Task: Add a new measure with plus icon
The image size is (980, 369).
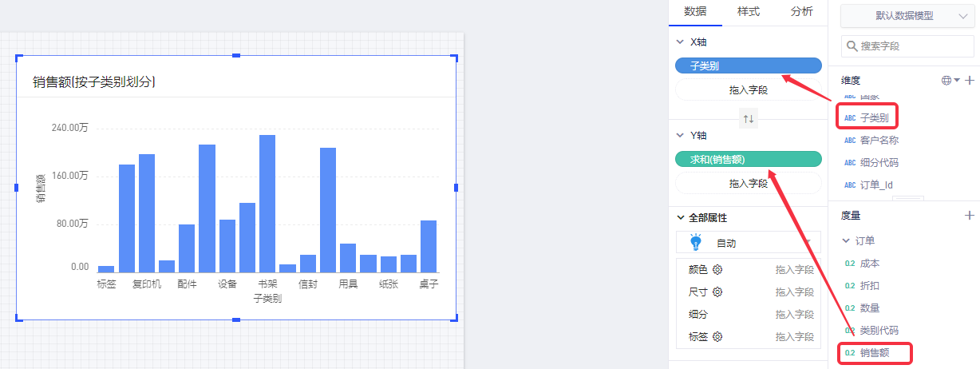Action: 970,216
